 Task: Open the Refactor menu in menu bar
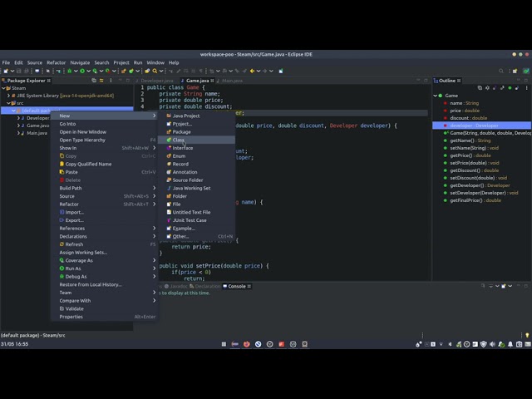[56, 62]
